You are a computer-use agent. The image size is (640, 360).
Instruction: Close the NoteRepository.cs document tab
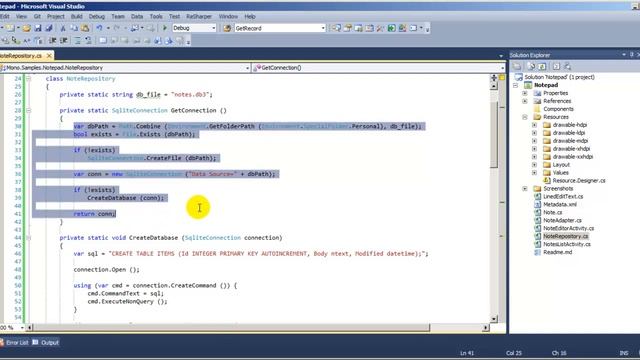tap(49, 55)
